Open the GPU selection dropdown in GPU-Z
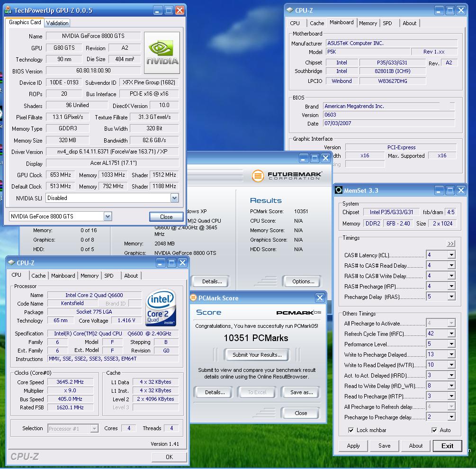The height and width of the screenshot is (469, 476). coord(108,216)
